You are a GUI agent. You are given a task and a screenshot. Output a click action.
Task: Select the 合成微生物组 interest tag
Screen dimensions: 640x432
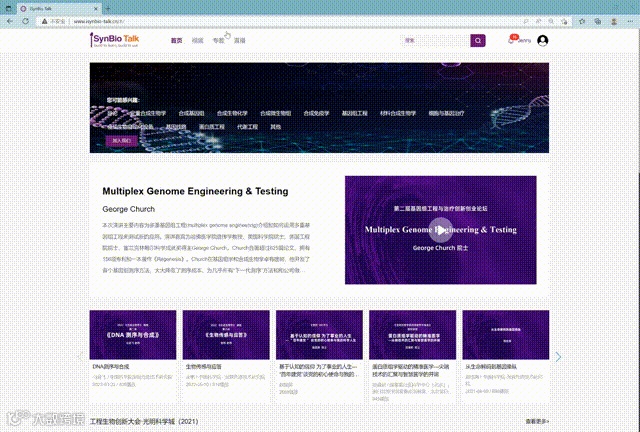click(276, 113)
